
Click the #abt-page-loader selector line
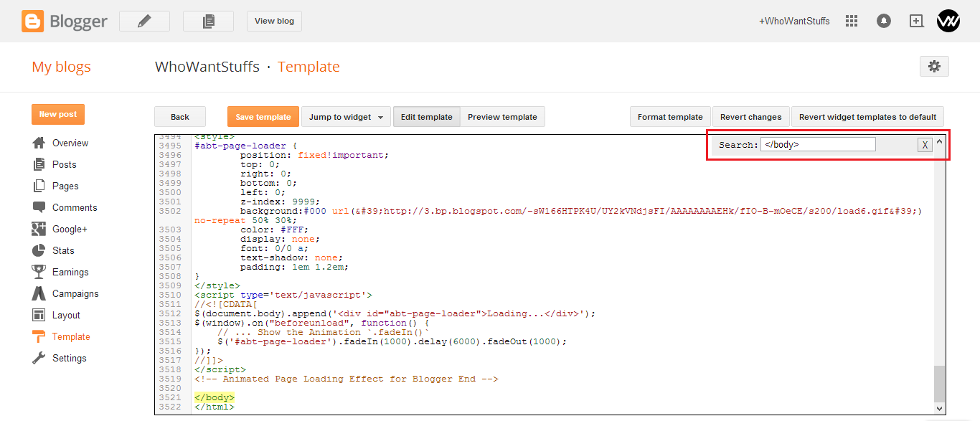click(x=245, y=146)
